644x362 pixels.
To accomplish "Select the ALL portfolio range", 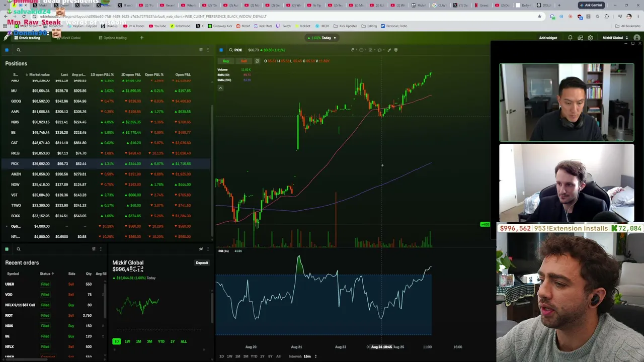I will click(x=184, y=342).
